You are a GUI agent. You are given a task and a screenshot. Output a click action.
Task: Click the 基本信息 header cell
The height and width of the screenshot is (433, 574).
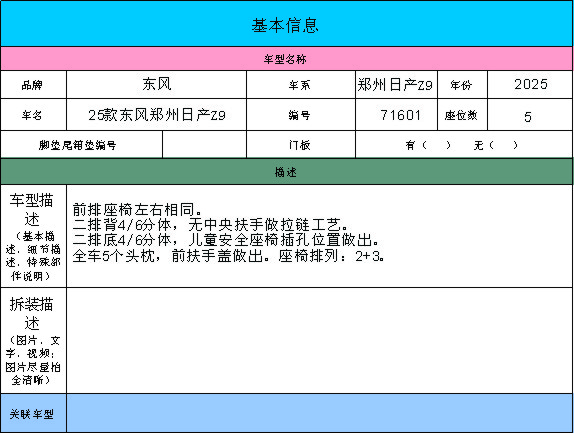[286, 24]
